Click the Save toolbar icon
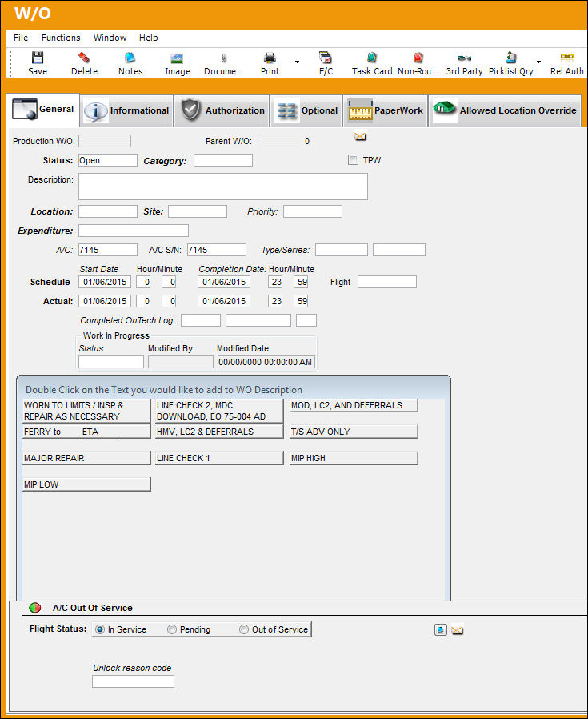 click(37, 58)
